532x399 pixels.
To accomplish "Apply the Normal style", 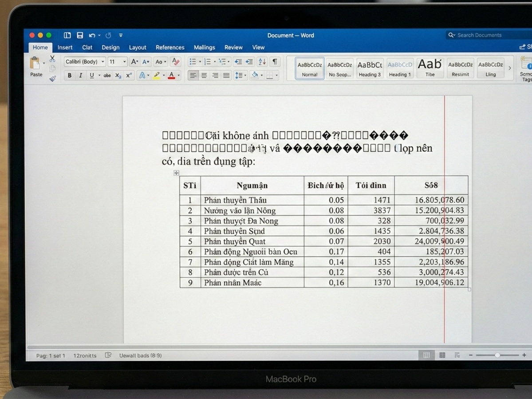I will pos(309,68).
